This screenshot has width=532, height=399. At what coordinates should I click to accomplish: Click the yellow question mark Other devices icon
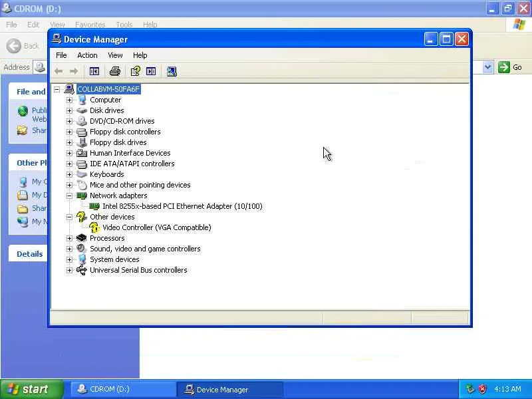point(82,217)
